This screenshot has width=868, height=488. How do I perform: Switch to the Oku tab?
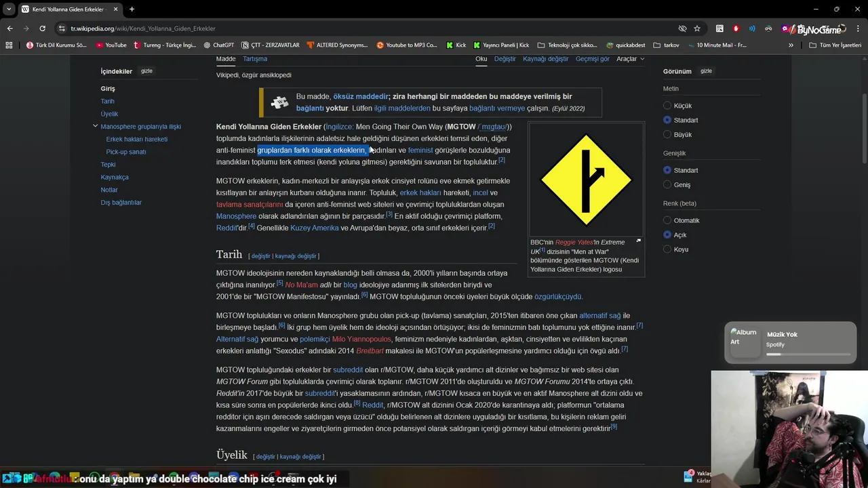coord(481,59)
